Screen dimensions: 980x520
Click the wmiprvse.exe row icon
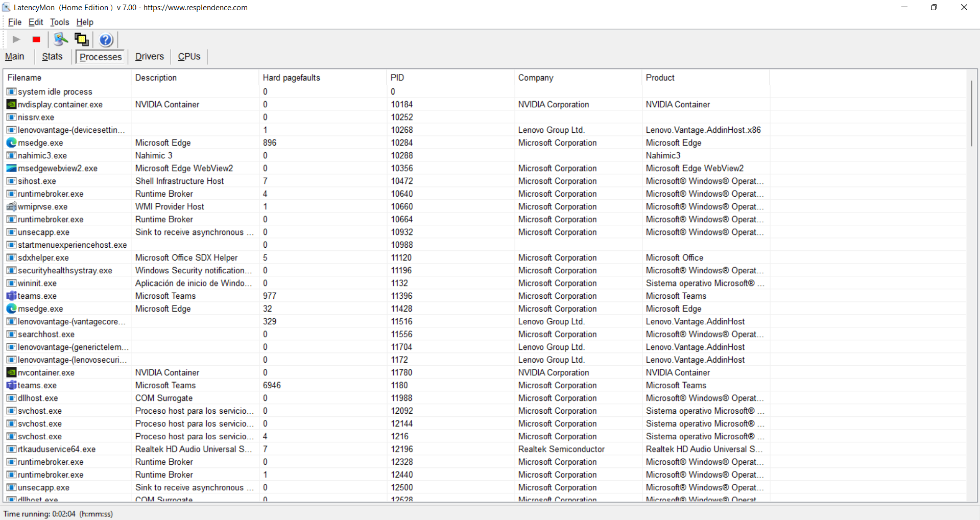11,206
